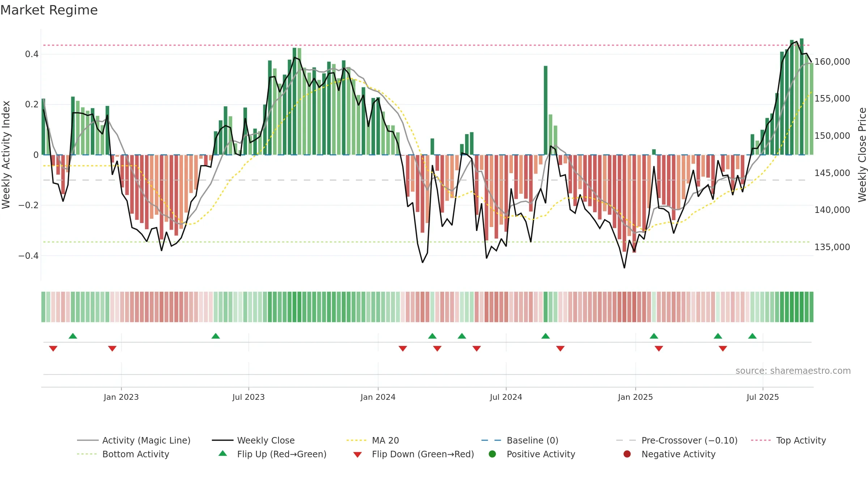
Task: Click the 145,000 right-axis price label
Action: pos(832,173)
